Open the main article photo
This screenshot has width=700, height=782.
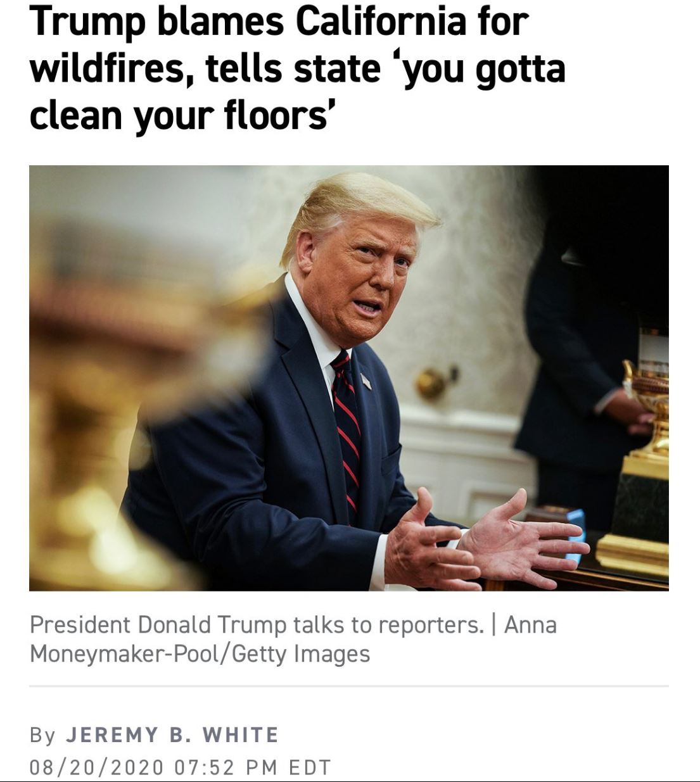(x=349, y=378)
